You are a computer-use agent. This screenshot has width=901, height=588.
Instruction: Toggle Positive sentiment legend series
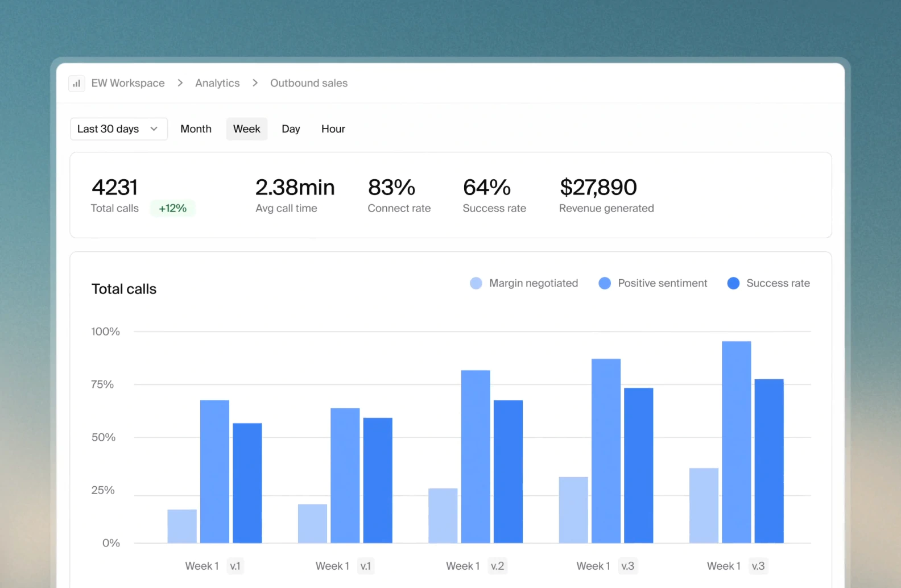662,283
